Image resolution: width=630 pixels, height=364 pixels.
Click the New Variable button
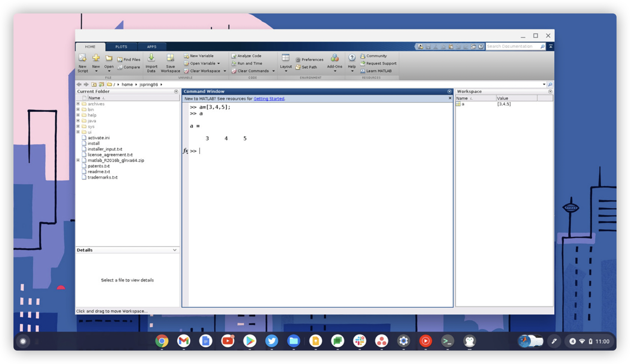coord(199,56)
